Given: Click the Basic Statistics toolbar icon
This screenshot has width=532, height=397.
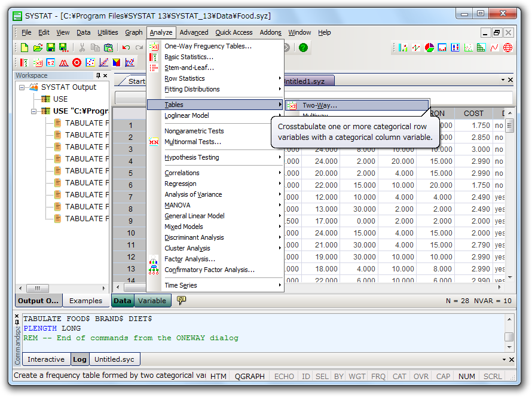Looking at the screenshot, I should coord(24,62).
